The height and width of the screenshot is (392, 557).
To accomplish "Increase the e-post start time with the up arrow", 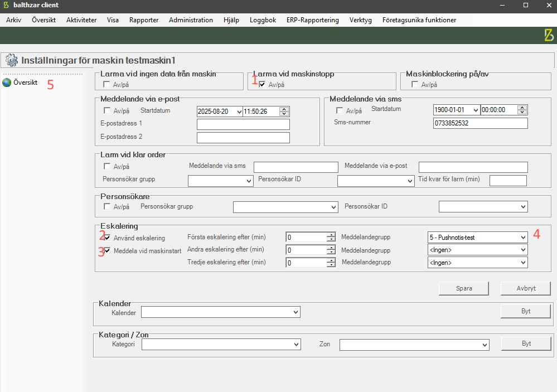I will 284,109.
